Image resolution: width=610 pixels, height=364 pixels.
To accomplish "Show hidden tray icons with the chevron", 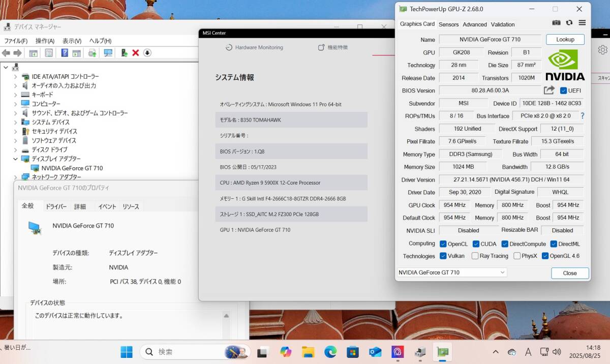I will coord(496,352).
